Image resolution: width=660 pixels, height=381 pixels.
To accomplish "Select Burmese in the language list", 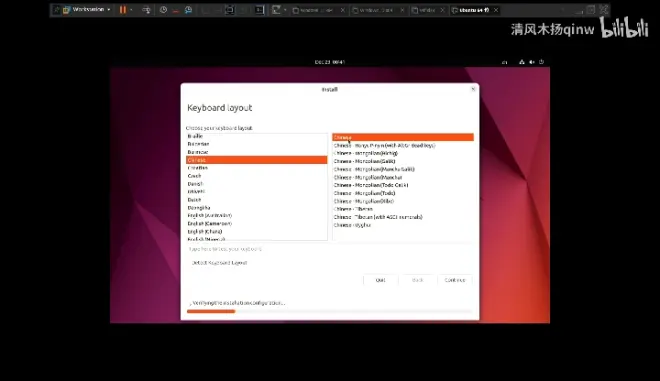I will tap(256, 152).
